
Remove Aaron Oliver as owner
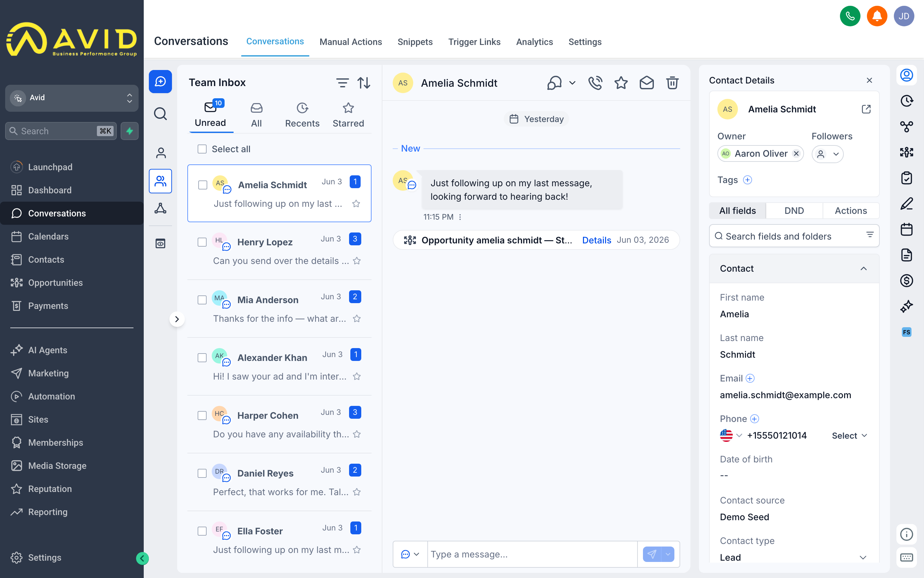[796, 154]
